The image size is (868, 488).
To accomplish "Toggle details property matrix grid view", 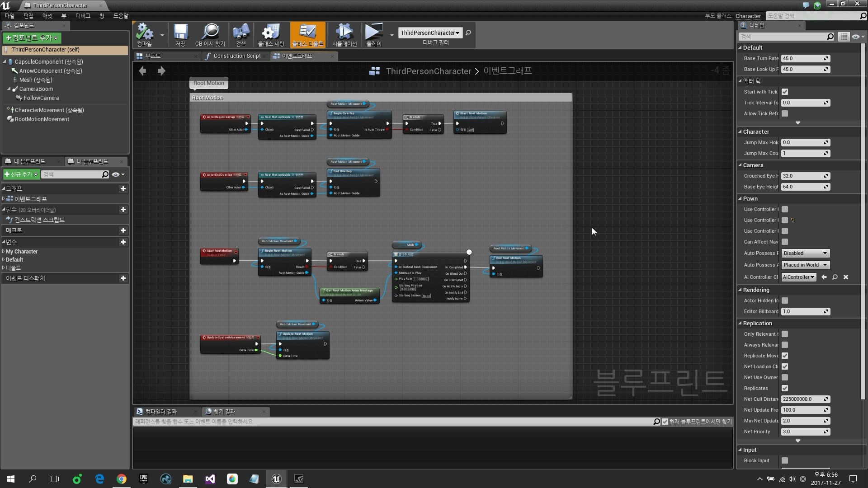I will coord(844,37).
